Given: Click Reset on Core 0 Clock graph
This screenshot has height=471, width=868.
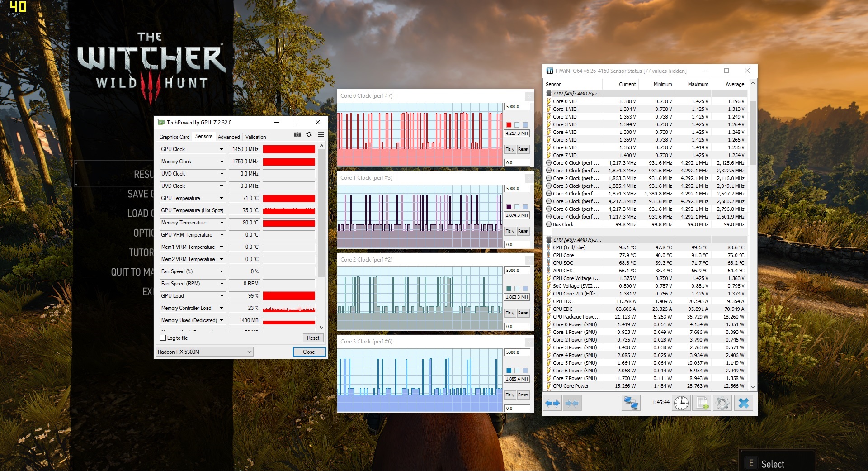Looking at the screenshot, I should click(x=523, y=149).
